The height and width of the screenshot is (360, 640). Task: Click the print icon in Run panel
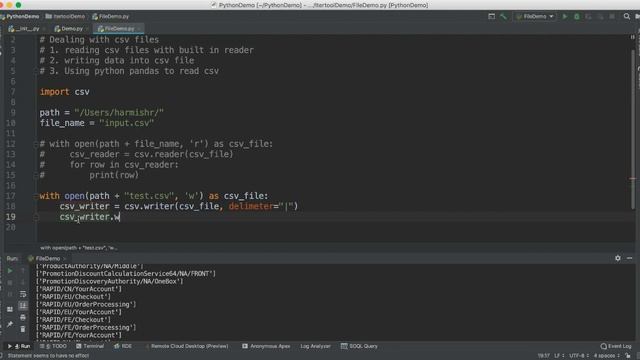(23, 317)
